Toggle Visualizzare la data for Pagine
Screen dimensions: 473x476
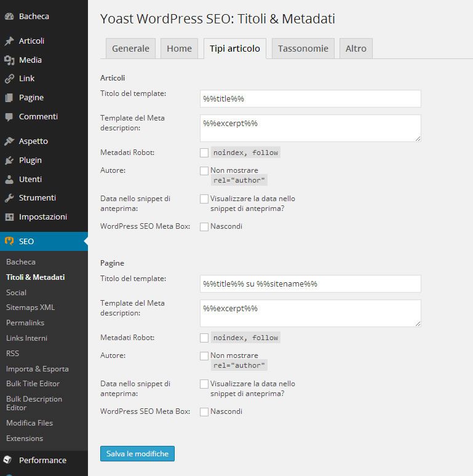(204, 384)
